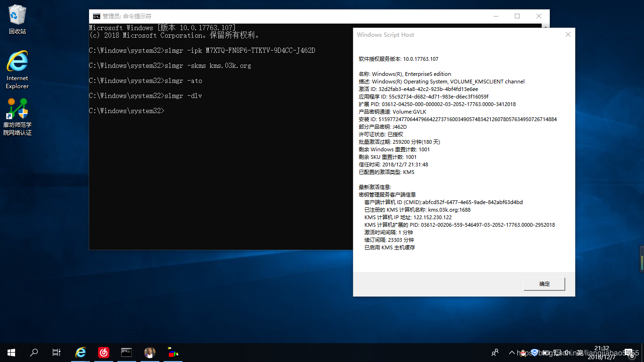The image size is (644, 362).
Task: Click the 客户端计算机 ID (CMID) line
Action: point(443,202)
